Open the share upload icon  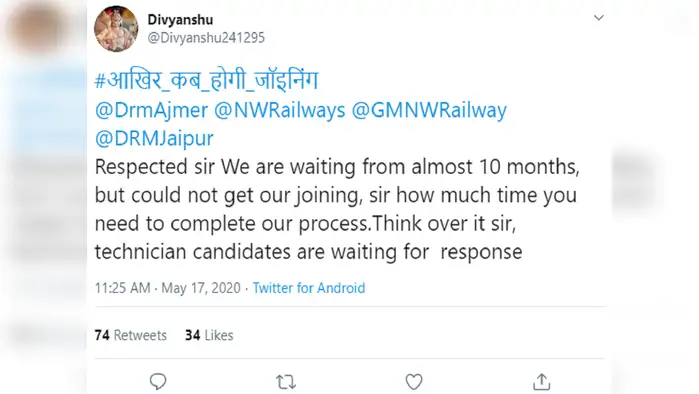[541, 382]
